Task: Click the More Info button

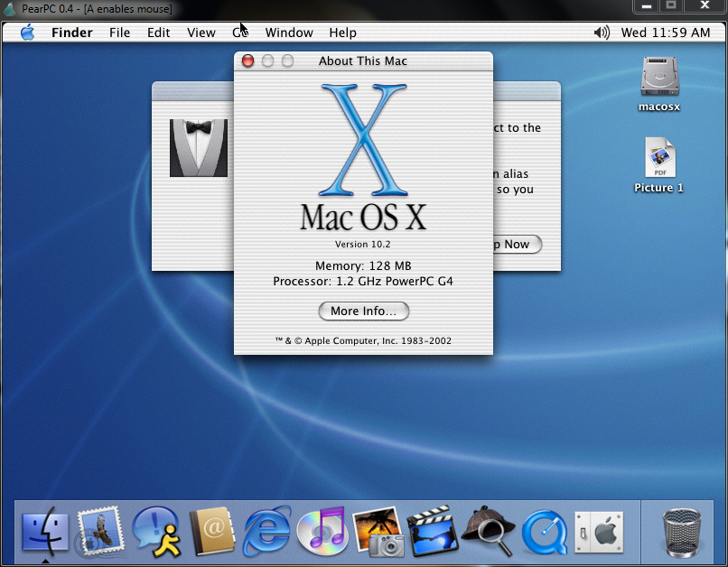Action: 363,311
